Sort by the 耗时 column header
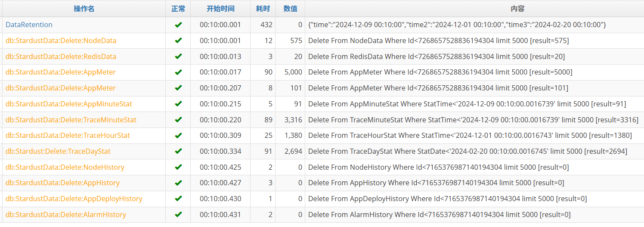 pyautogui.click(x=263, y=9)
